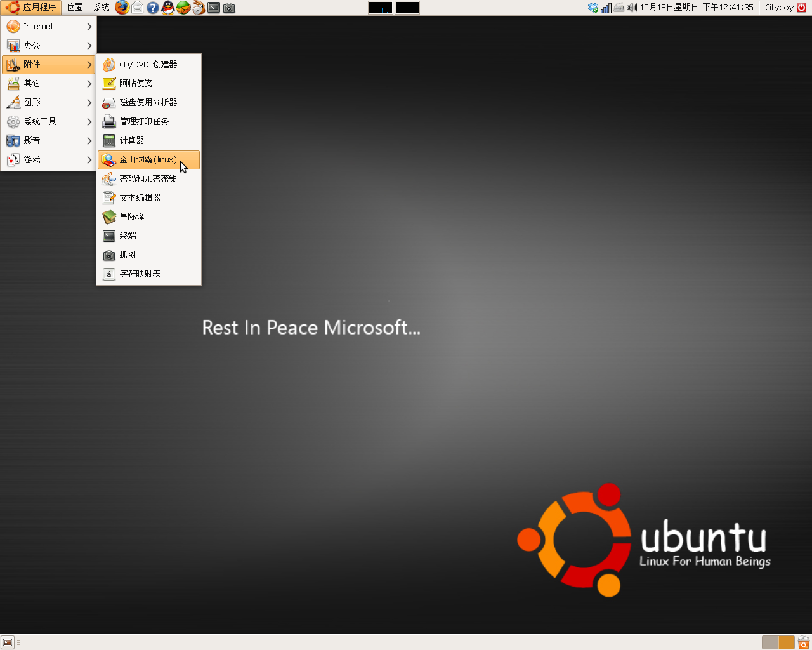This screenshot has width=812, height=650.
Task: Click the volume speaker icon
Action: pos(632,8)
